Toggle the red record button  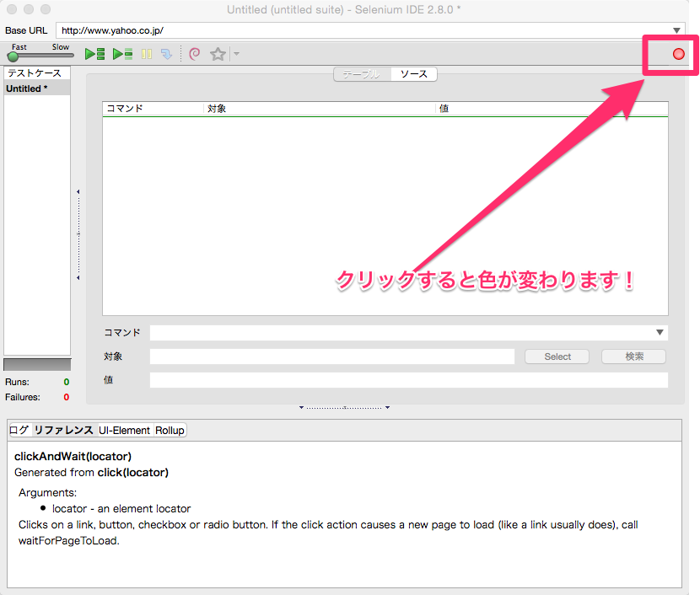pyautogui.click(x=679, y=54)
